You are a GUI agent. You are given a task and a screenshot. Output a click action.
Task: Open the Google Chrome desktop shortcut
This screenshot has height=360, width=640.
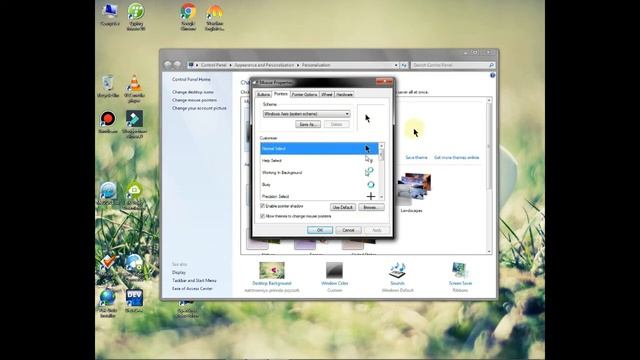pos(188,16)
